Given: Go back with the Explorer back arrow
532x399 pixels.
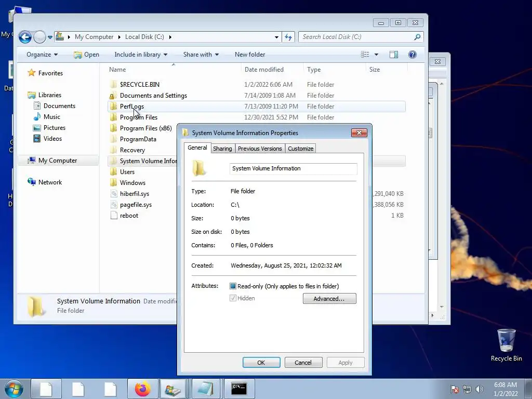Looking at the screenshot, I should [x=25, y=37].
